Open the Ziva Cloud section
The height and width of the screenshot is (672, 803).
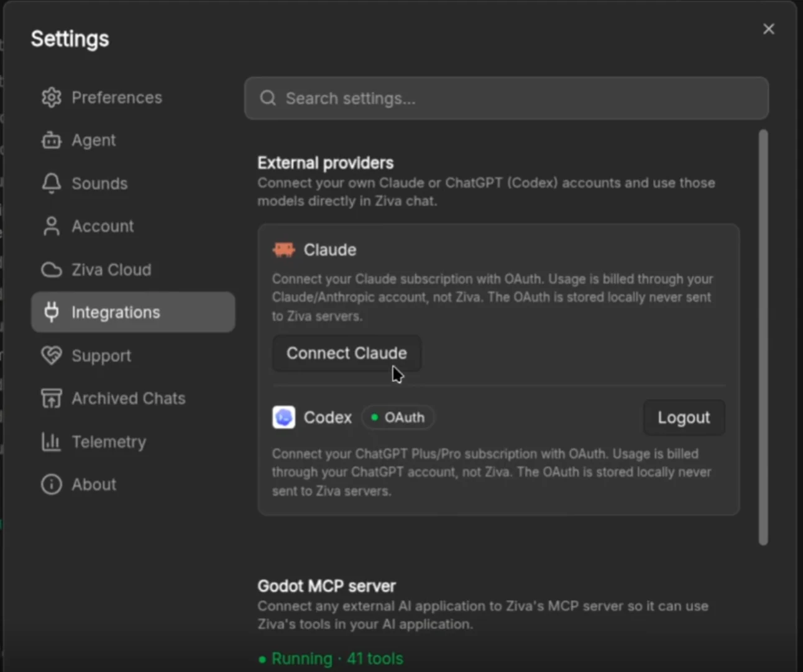click(133, 270)
